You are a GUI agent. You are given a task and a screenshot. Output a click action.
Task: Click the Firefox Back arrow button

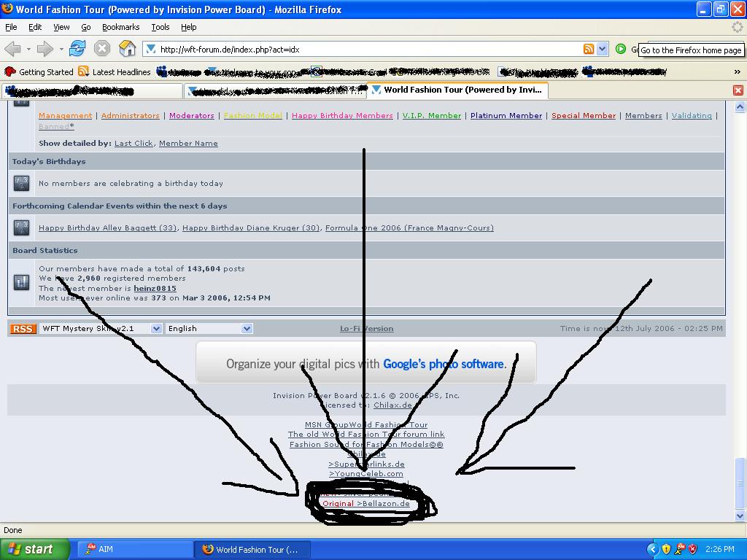12,49
